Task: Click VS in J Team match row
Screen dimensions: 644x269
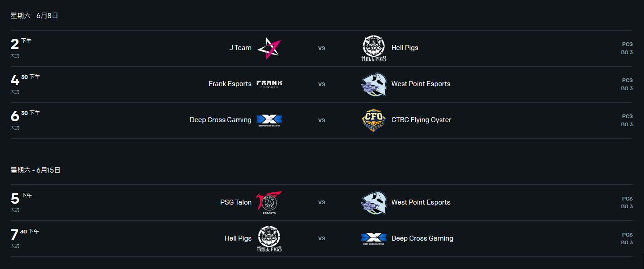Action: (322, 48)
